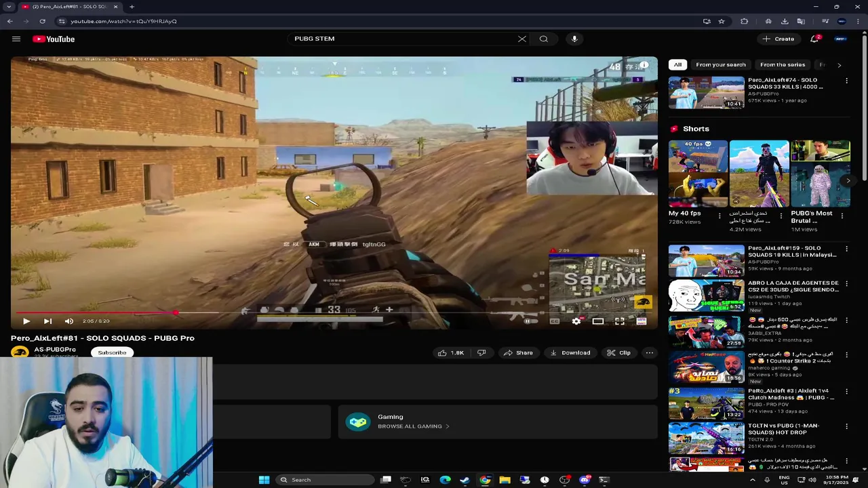Viewport: 868px width, 488px height.
Task: Open YouTube guide hamburger menu
Action: point(16,39)
